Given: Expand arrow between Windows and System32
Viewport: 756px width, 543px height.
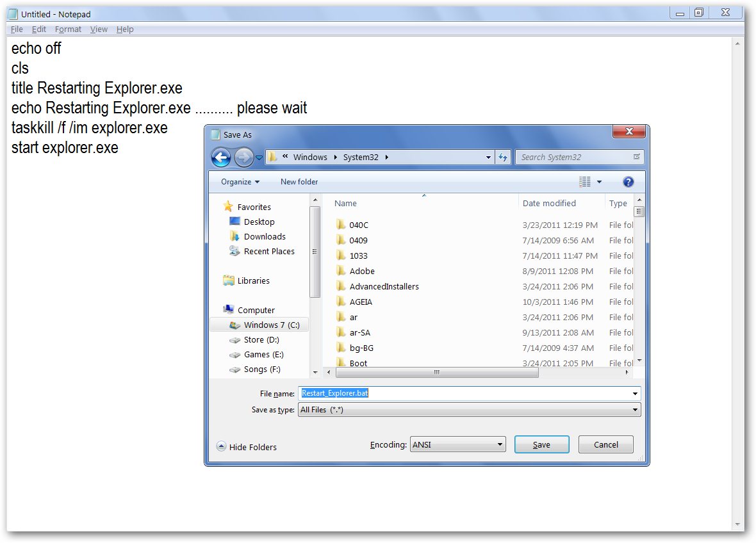Looking at the screenshot, I should pos(335,157).
